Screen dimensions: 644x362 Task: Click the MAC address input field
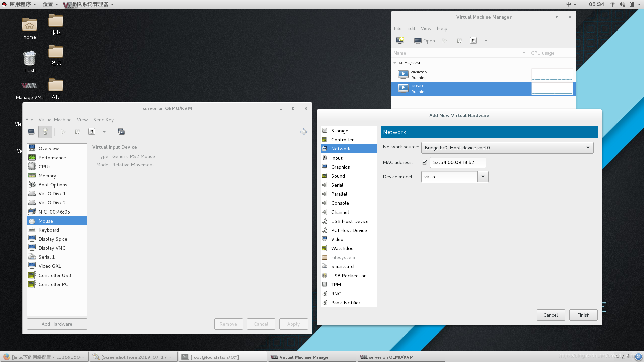pos(458,162)
